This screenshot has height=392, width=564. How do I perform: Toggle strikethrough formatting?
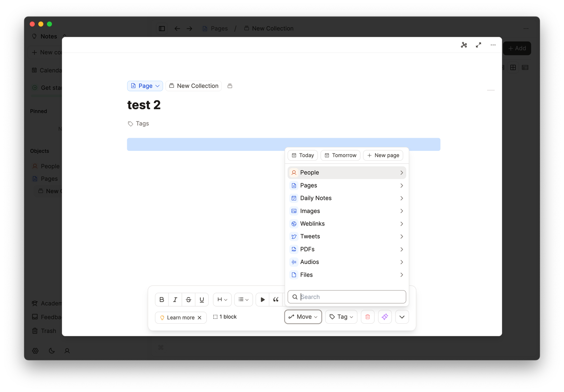click(x=189, y=300)
